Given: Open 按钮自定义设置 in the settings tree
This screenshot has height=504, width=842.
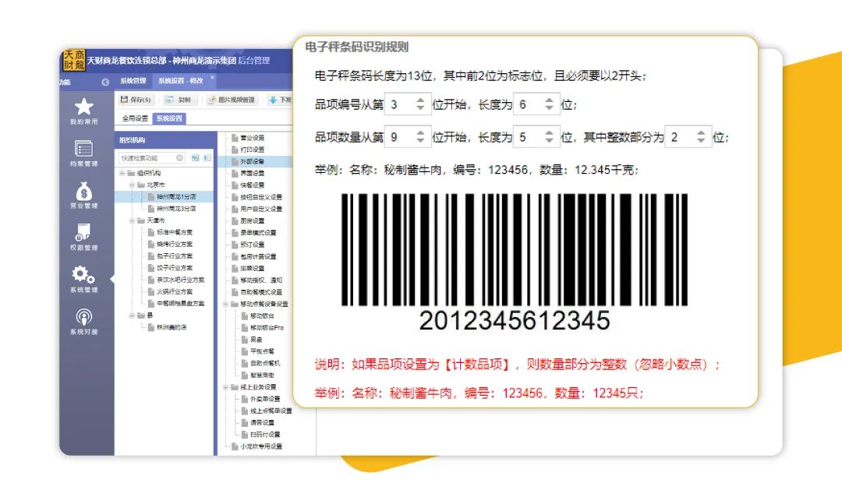Looking at the screenshot, I should [261, 197].
